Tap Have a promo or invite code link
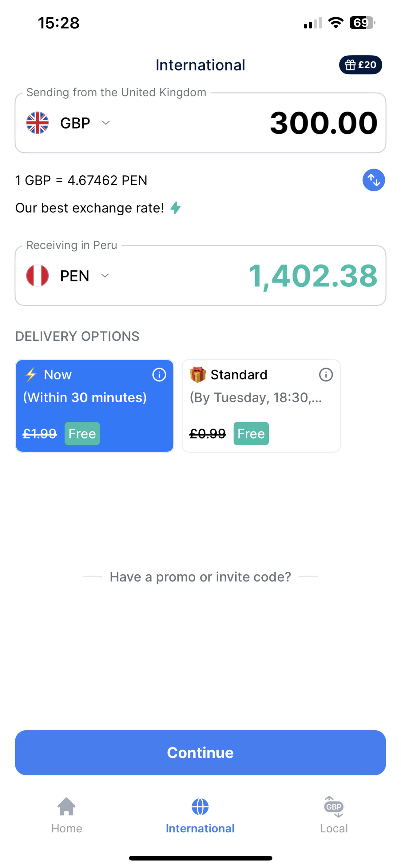Screen dimensions: 401x868 [200, 577]
